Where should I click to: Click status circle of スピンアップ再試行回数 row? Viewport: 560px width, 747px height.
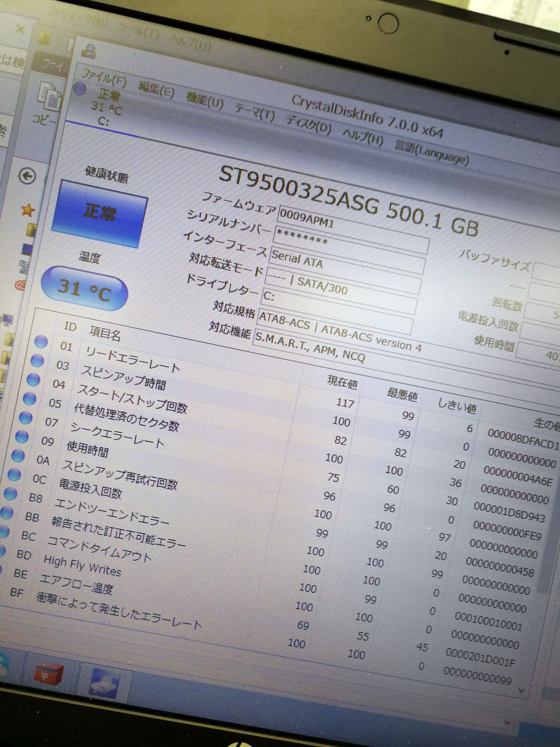(x=18, y=455)
